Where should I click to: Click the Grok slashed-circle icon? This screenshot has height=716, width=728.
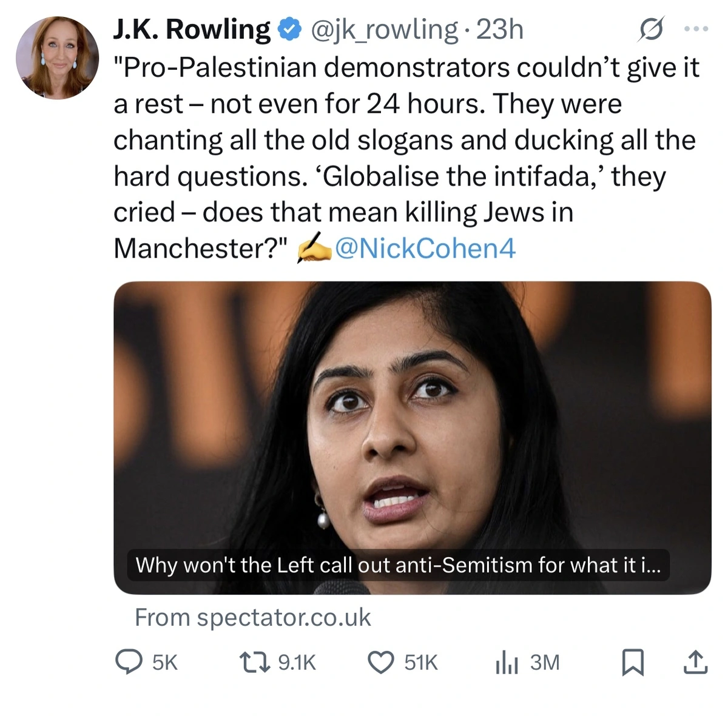point(651,29)
